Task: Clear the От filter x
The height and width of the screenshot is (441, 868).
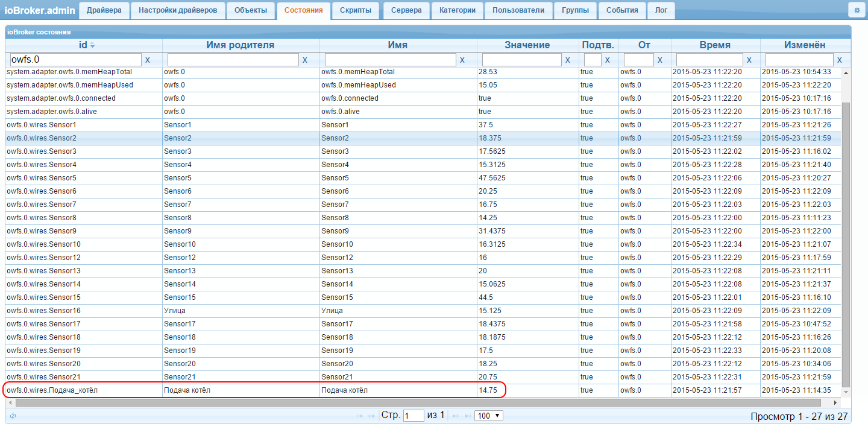Action: point(660,60)
